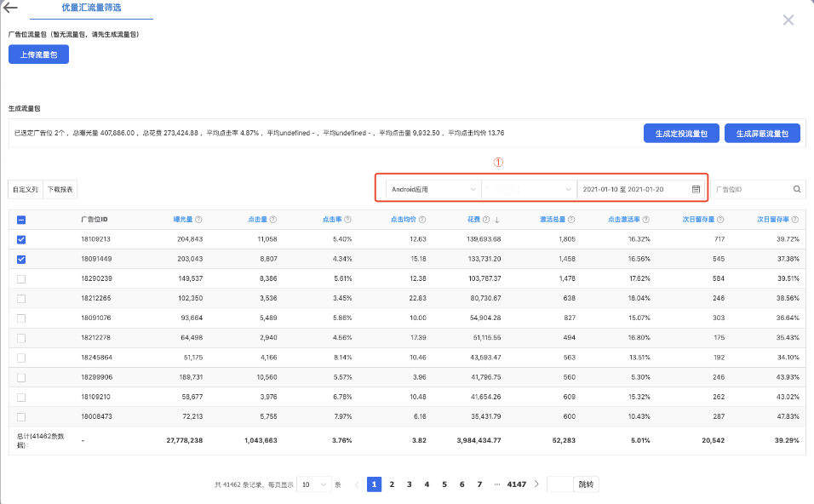
Task: Open the page size dropdown showing 10
Action: pos(313,484)
